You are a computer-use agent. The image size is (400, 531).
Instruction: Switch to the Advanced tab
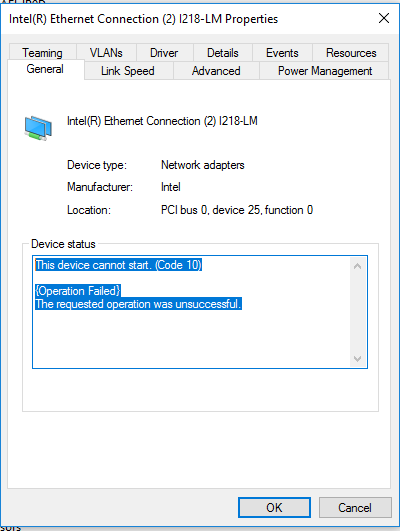(216, 71)
